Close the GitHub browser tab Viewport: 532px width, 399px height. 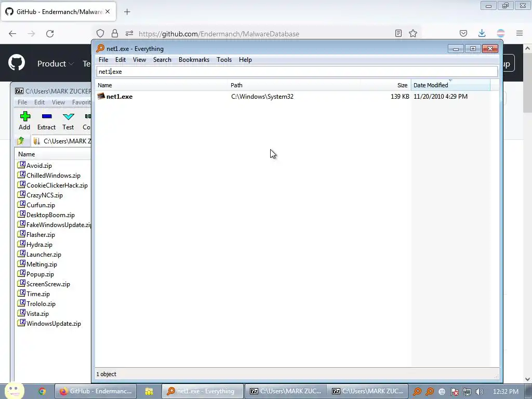point(108,11)
